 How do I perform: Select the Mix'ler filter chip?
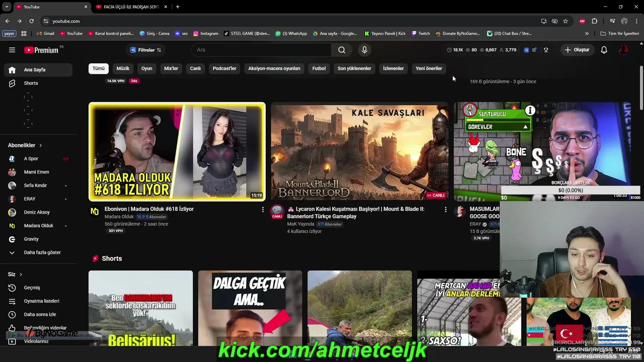[171, 68]
